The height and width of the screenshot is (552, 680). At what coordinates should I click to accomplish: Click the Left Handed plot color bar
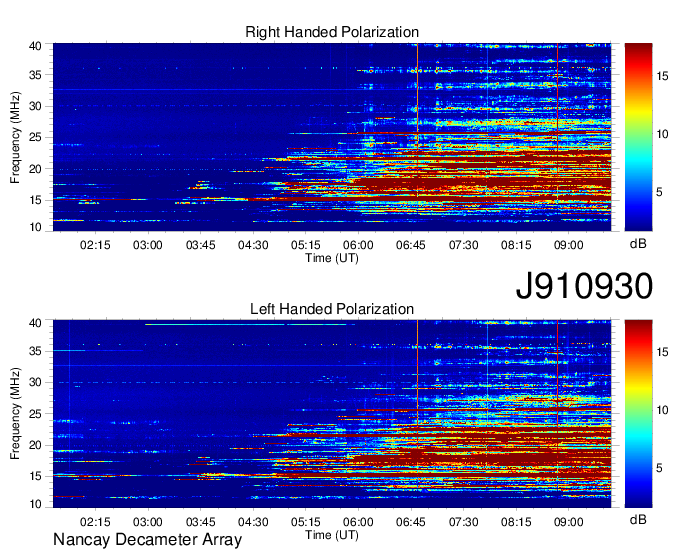638,413
